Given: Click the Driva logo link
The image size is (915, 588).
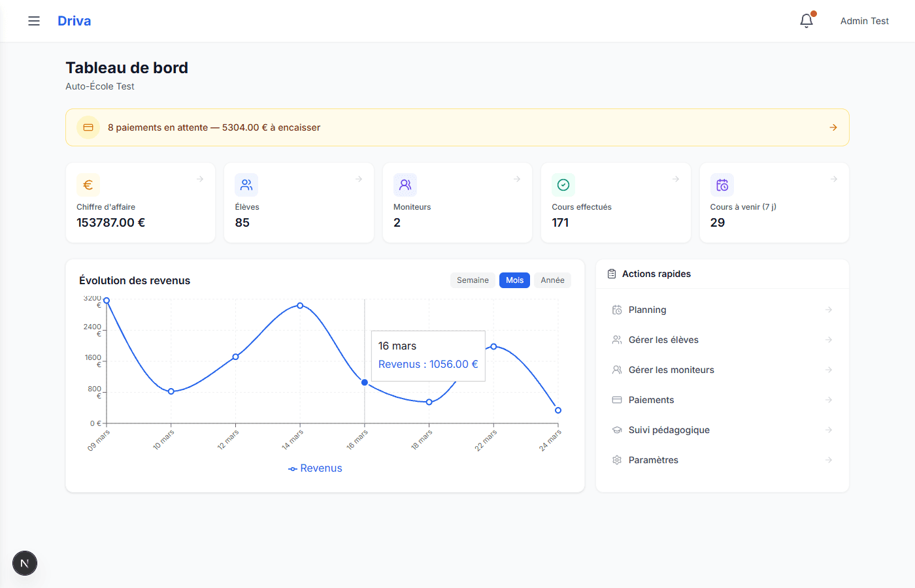Looking at the screenshot, I should pos(75,21).
